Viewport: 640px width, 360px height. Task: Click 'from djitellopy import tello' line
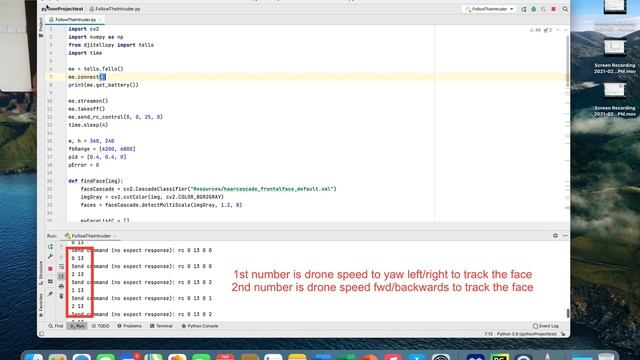(111, 45)
